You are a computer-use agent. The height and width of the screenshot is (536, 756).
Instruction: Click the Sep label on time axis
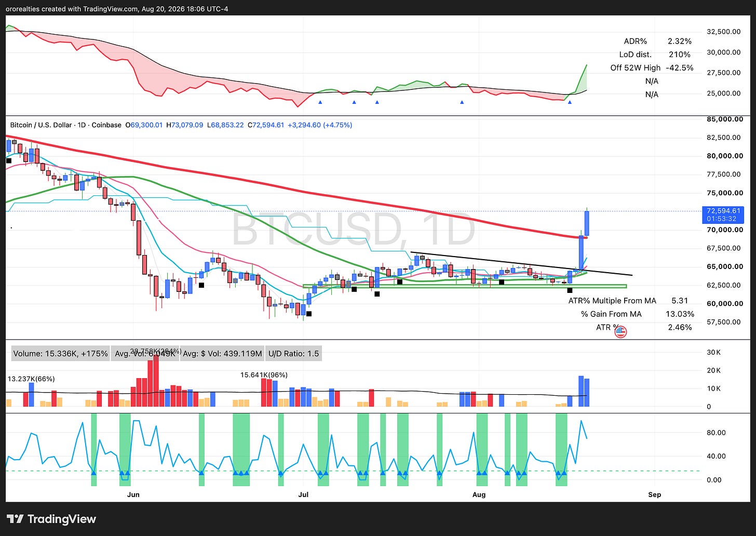[655, 494]
